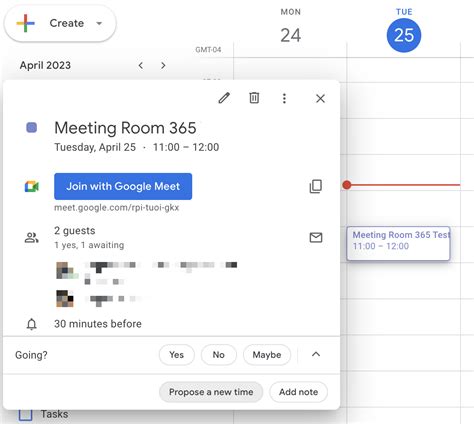The height and width of the screenshot is (424, 474).
Task: Delete event using trash icon
Action: coord(254,98)
